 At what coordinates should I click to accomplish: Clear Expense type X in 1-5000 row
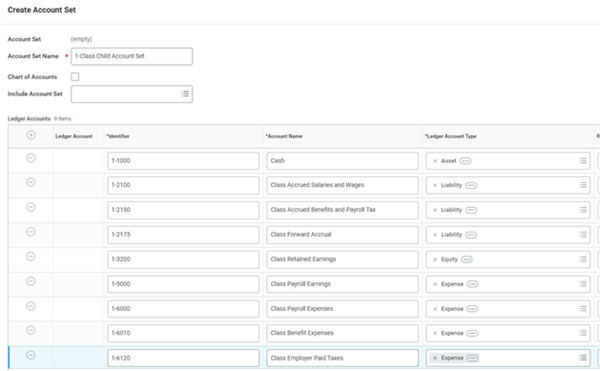tap(435, 284)
